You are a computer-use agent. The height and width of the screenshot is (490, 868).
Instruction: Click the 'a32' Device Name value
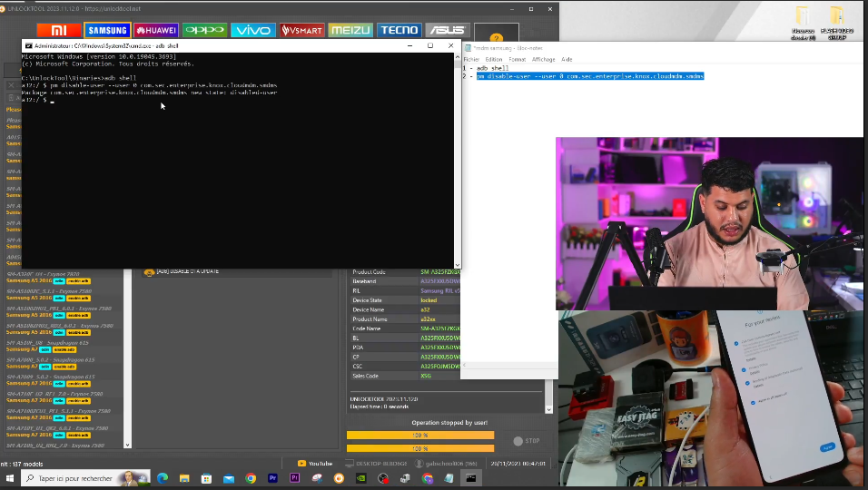(425, 309)
